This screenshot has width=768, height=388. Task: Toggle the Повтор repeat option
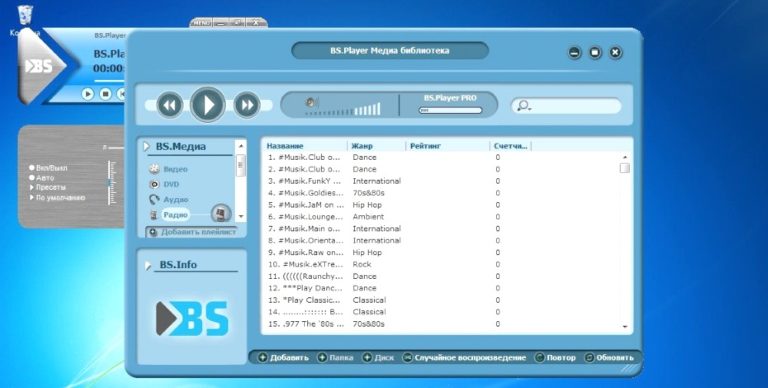coord(555,358)
